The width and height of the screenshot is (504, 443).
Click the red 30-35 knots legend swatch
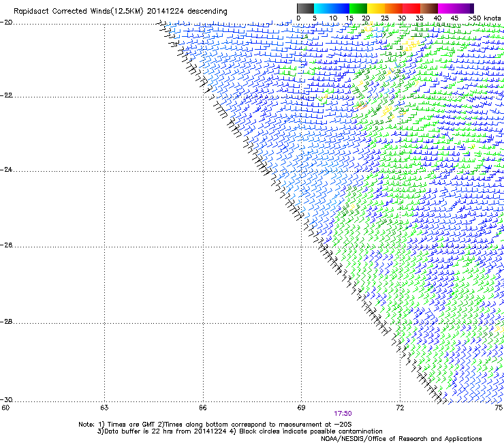[411, 8]
